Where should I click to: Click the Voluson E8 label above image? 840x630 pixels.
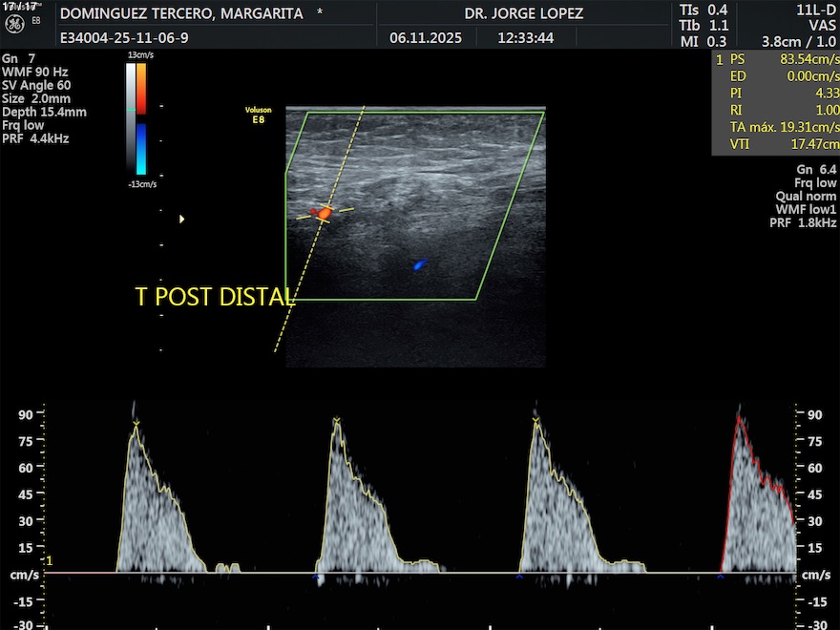pyautogui.click(x=258, y=115)
